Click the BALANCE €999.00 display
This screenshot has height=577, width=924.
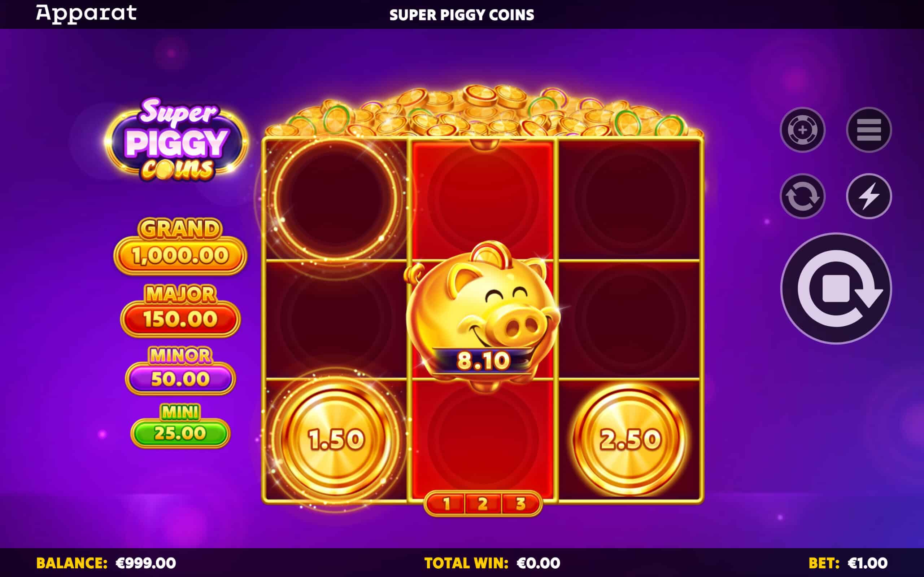coord(106,563)
